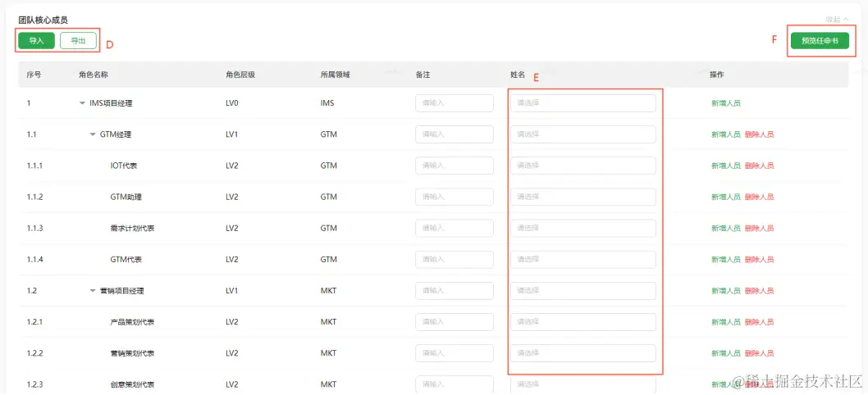Select the IOT代表 role name
The width and height of the screenshot is (868, 395).
coord(123,166)
